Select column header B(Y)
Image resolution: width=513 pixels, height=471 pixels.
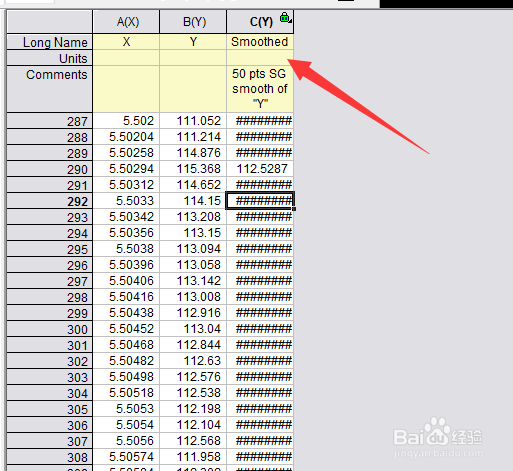[193, 22]
